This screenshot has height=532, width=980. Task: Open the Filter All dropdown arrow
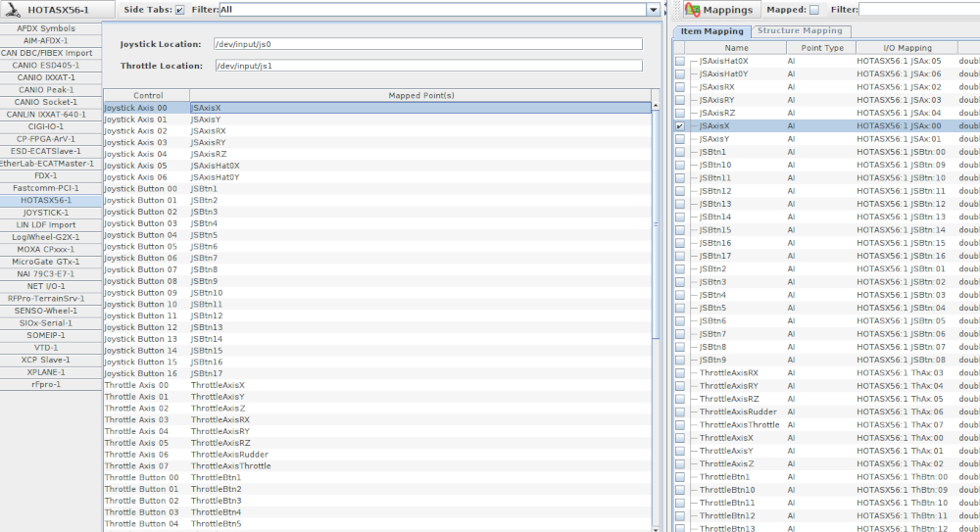coord(653,10)
